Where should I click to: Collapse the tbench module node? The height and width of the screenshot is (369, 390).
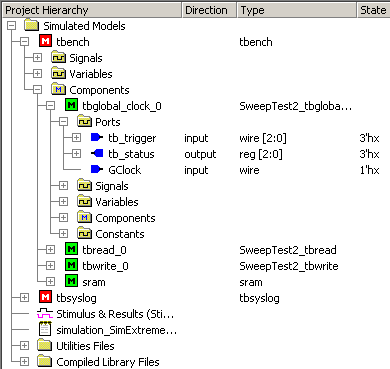pos(24,41)
